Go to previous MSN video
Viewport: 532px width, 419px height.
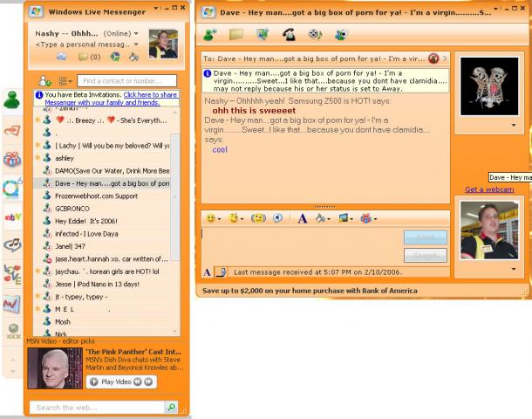coord(138,382)
